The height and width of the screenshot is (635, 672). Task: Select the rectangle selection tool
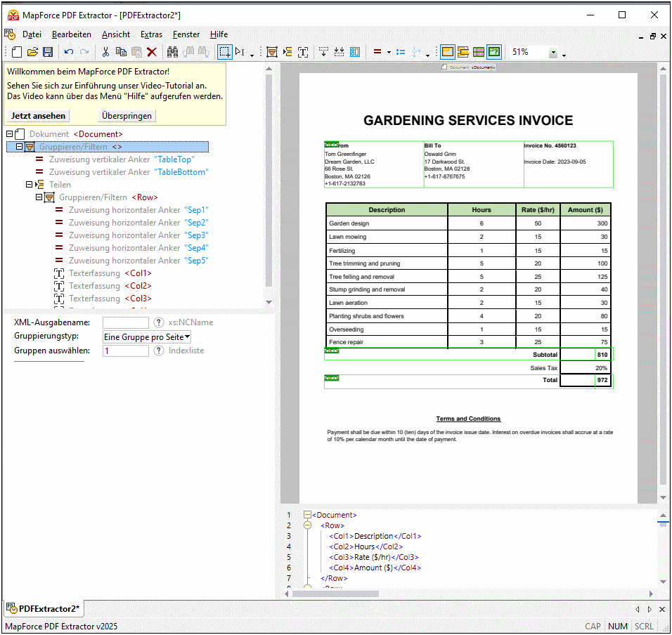(224, 52)
